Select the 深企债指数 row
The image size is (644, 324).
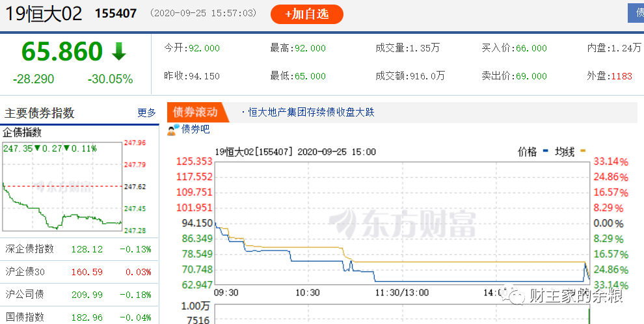pos(79,249)
